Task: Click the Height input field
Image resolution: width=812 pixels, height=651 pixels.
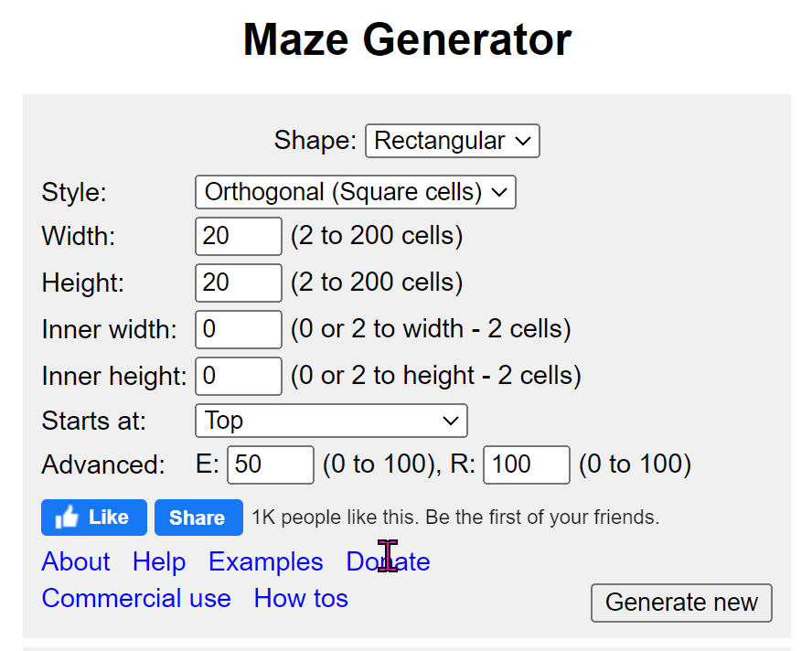Action: click(239, 283)
